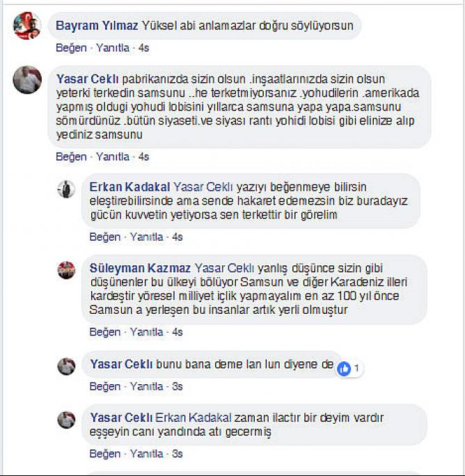Image resolution: width=465 pixels, height=476 pixels.
Task: Click avatar beside 'zaman ilactır' reply
Action: [x=66, y=420]
